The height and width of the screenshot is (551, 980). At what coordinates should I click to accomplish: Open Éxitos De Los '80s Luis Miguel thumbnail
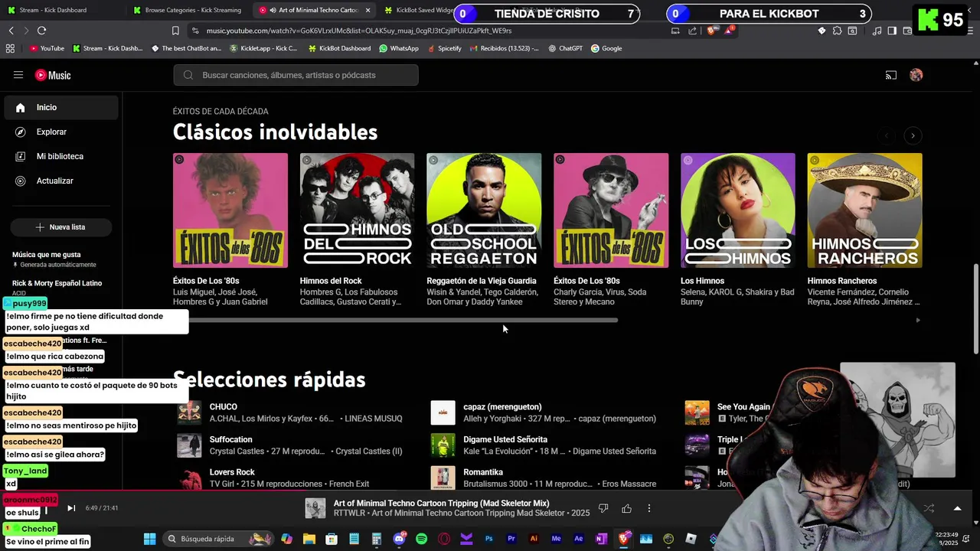coord(230,210)
